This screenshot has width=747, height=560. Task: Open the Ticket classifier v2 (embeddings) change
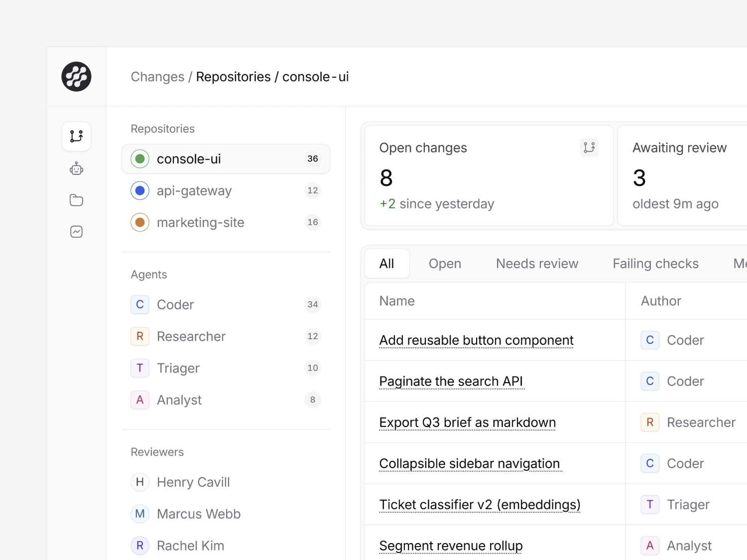(480, 505)
